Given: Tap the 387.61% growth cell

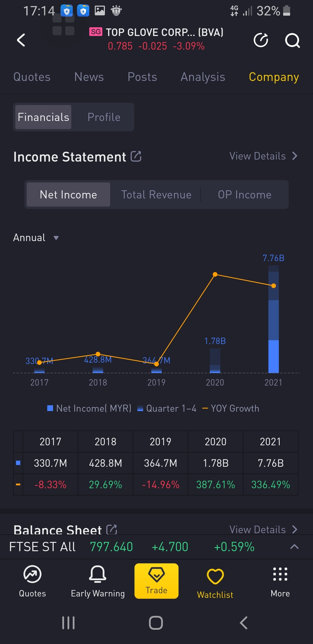Looking at the screenshot, I should tap(216, 484).
